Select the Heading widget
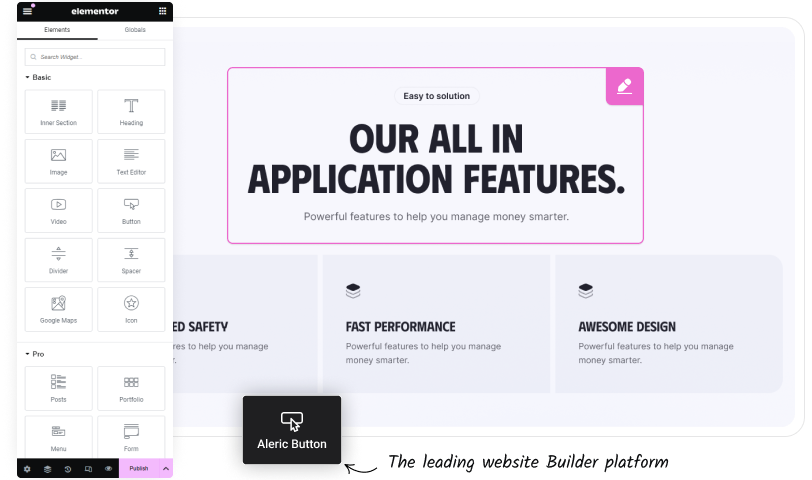Image resolution: width=812 pixels, height=480 pixels. tap(131, 111)
